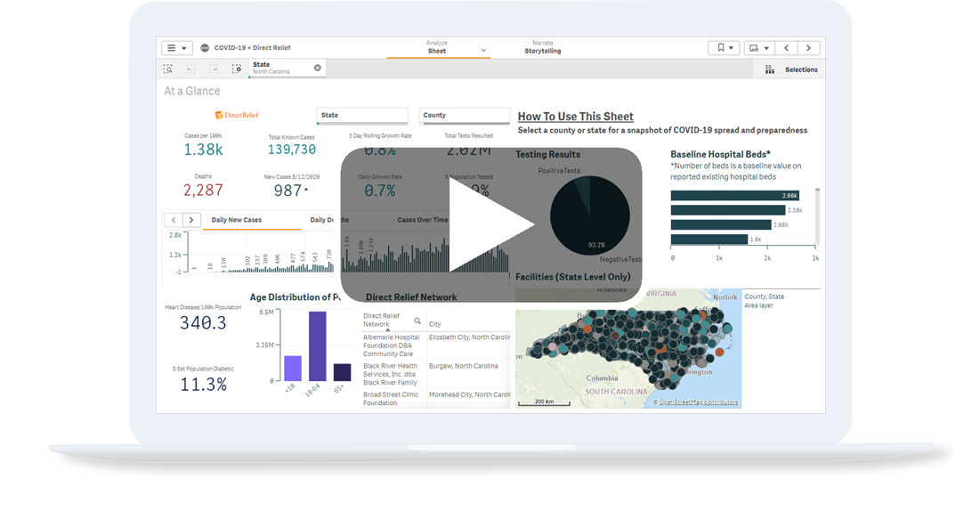Click the Deaths value 2,287

[x=203, y=190]
